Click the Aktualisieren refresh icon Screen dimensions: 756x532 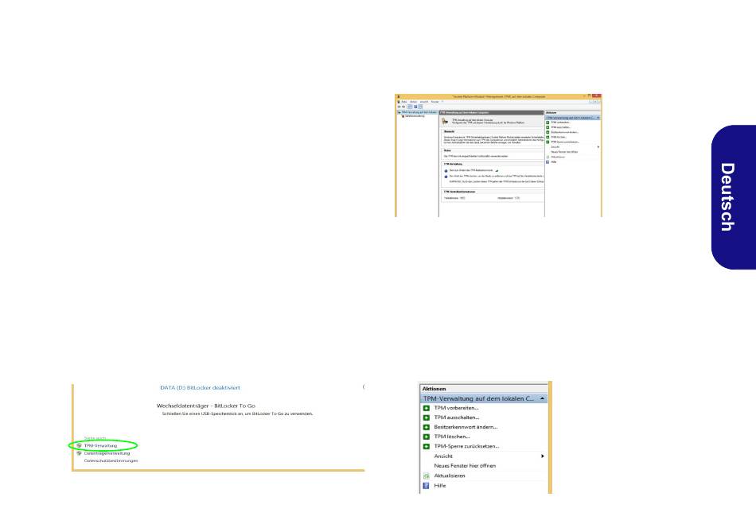(427, 476)
